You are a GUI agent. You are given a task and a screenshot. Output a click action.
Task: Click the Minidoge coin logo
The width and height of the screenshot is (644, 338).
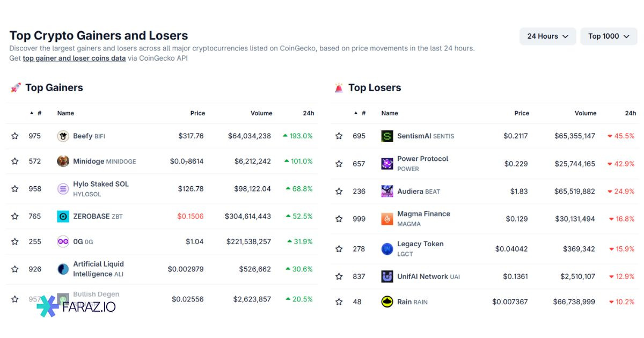(63, 161)
